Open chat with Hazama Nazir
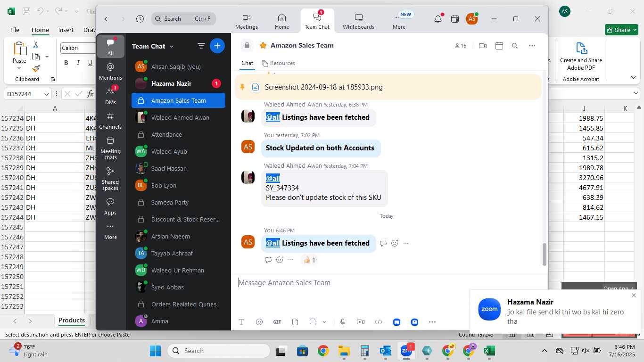 point(178,83)
